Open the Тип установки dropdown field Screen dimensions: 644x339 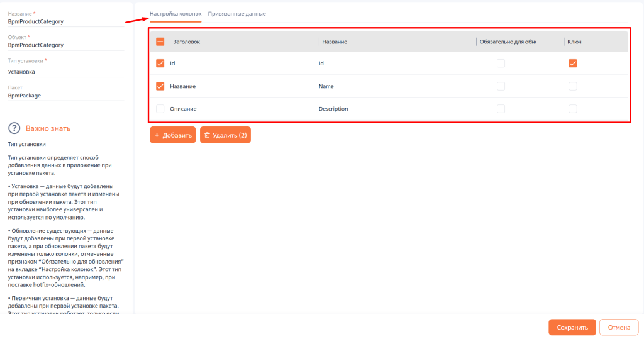point(65,72)
